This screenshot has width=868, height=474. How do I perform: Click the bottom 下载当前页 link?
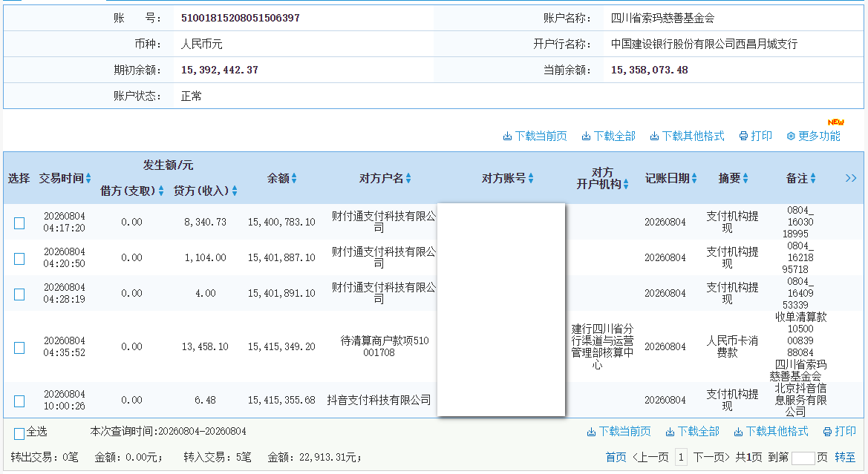(619, 432)
